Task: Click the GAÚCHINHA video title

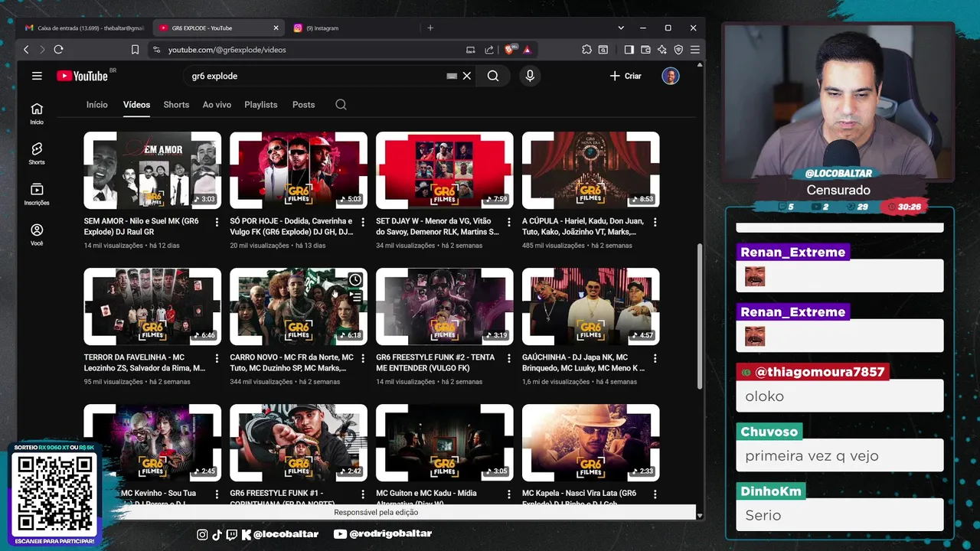Action: (x=584, y=363)
